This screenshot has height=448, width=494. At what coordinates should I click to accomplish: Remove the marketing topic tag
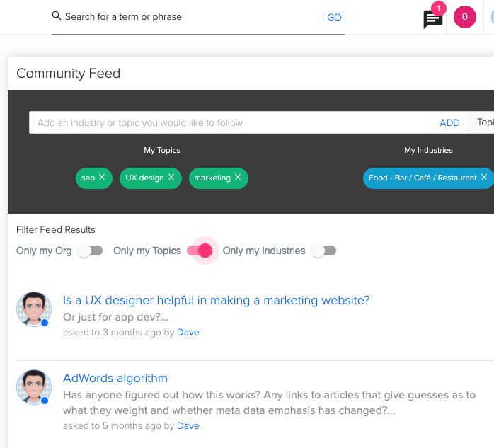pyautogui.click(x=238, y=177)
